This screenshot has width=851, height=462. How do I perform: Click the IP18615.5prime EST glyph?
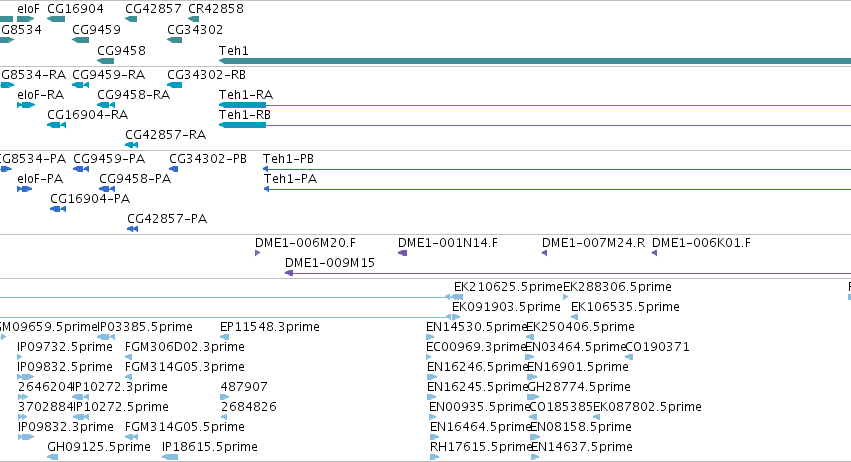(170, 457)
